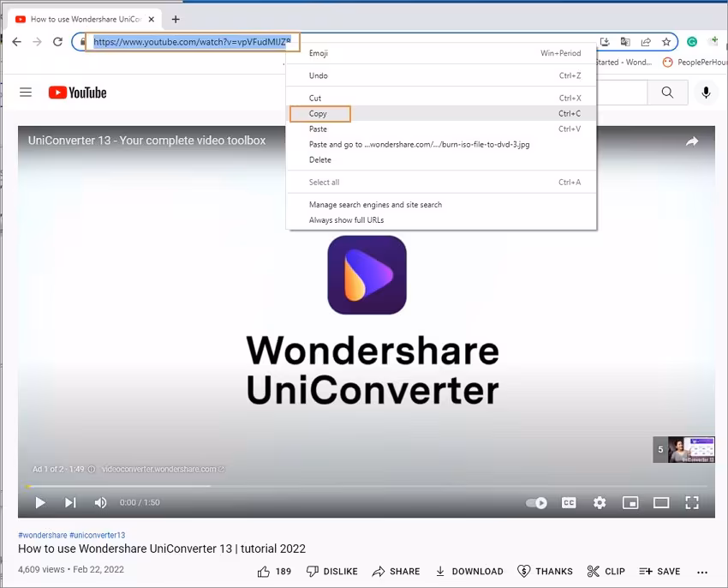The width and height of the screenshot is (728, 588).
Task: Click the DOWNLOAD button below the video
Action: pos(469,571)
